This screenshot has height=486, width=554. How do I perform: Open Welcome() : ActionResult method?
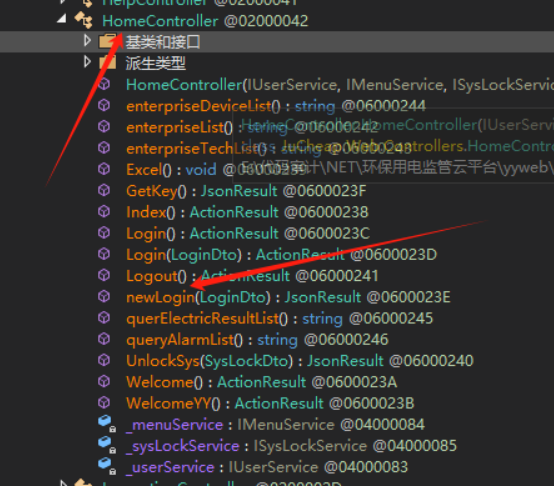tap(261, 382)
